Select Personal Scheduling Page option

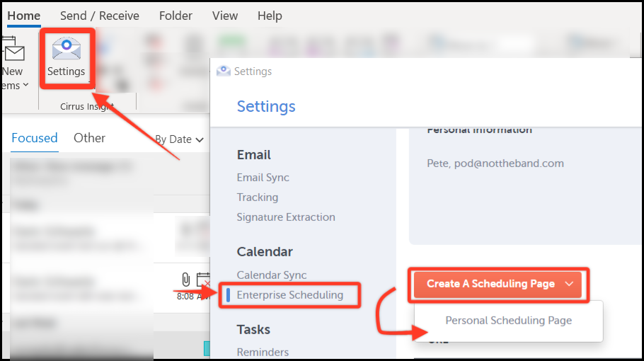click(x=508, y=321)
